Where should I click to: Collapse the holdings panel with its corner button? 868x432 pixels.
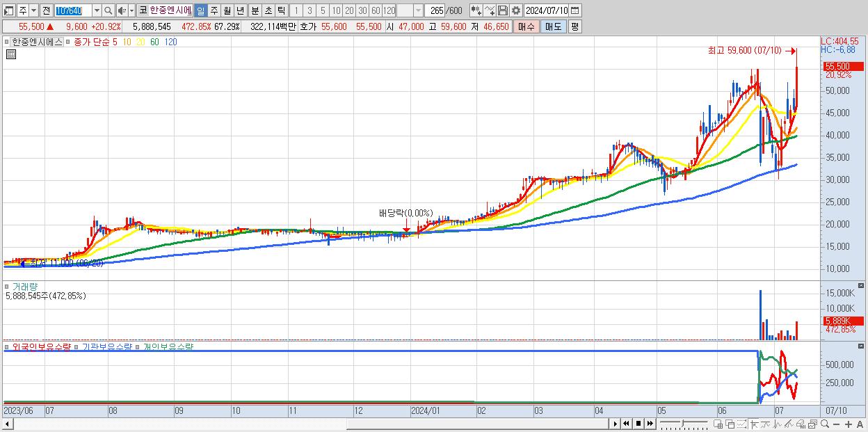click(861, 345)
